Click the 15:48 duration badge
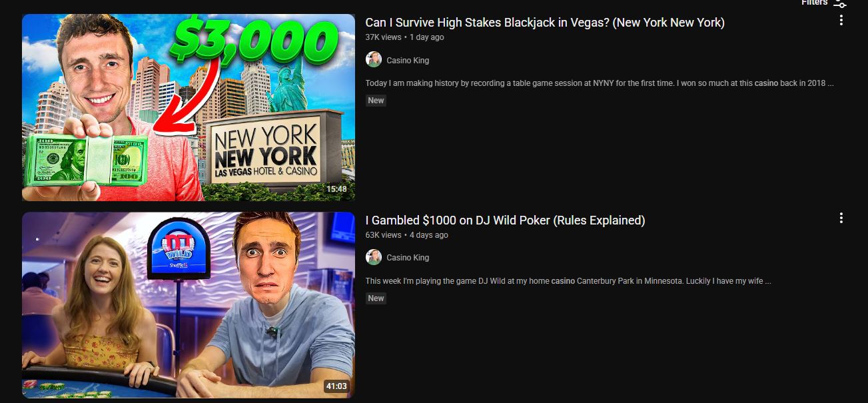Screen dimensions: 868x403 coord(336,189)
